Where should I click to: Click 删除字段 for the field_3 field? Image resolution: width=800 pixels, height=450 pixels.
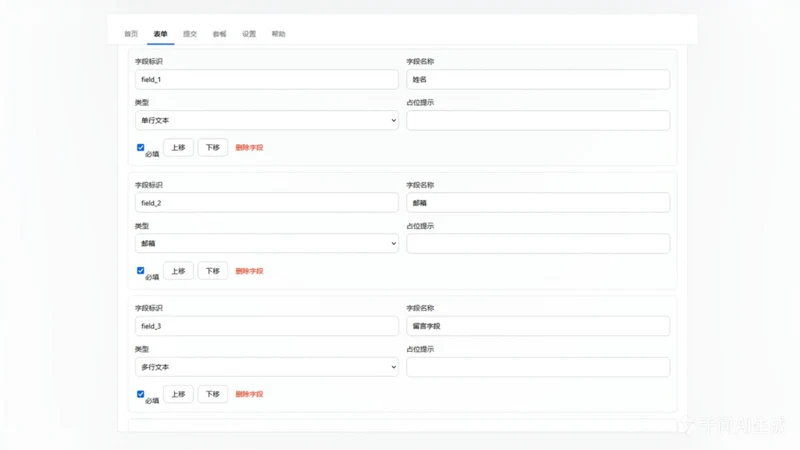tap(249, 394)
